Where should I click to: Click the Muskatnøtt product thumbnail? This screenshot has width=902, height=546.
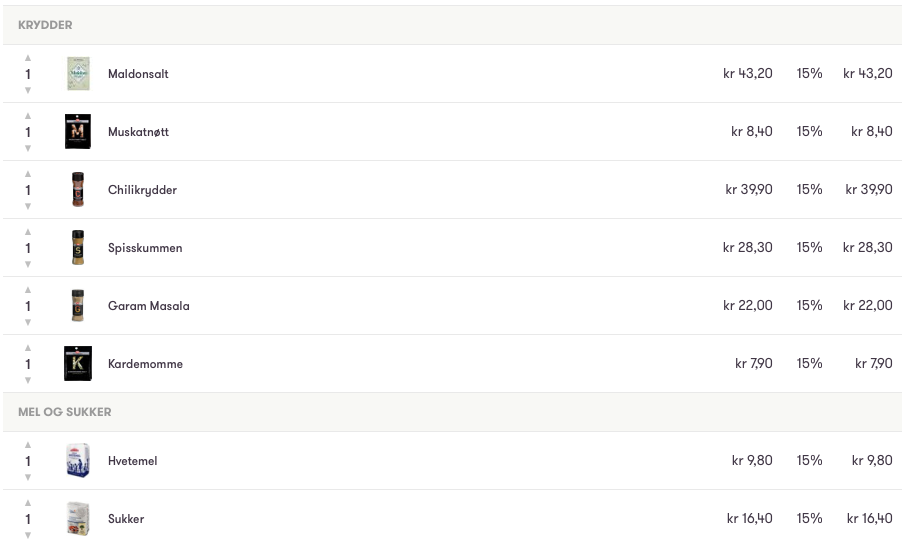pos(78,132)
